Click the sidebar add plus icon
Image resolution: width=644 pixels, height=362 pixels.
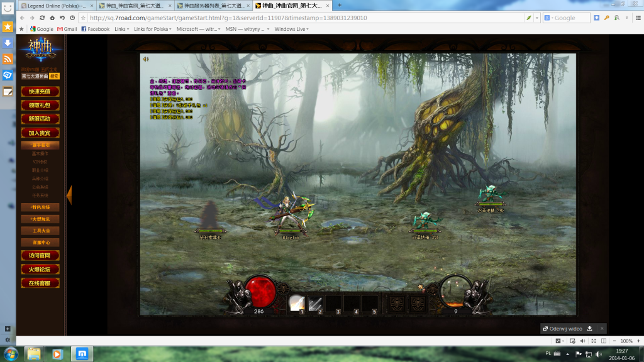(x=8, y=329)
